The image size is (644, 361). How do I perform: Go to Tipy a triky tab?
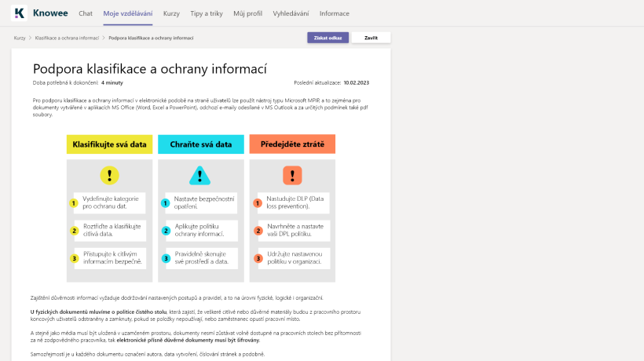[208, 14]
